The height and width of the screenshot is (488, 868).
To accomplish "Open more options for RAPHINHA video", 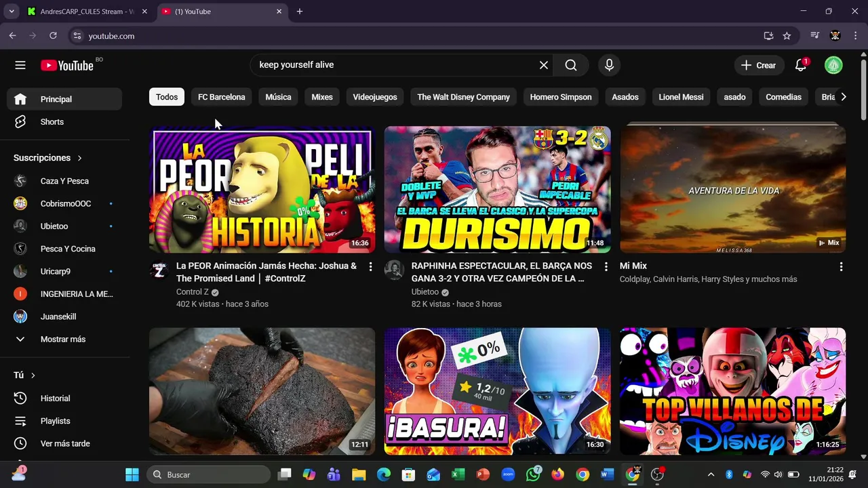I will pyautogui.click(x=606, y=267).
